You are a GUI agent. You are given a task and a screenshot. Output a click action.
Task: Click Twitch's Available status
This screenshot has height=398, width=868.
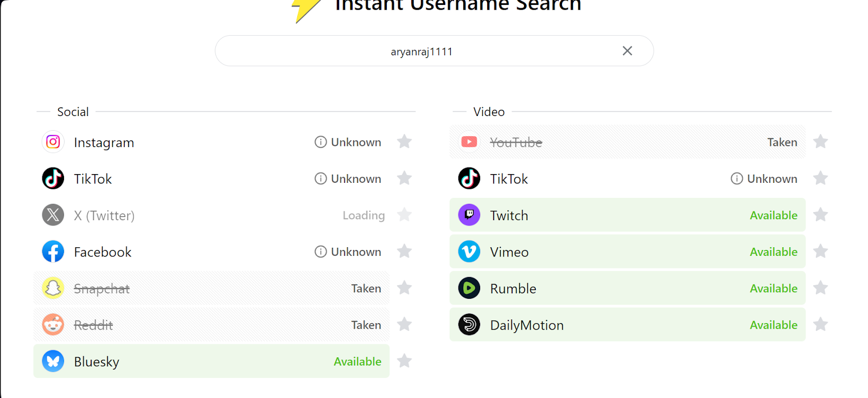[774, 215]
